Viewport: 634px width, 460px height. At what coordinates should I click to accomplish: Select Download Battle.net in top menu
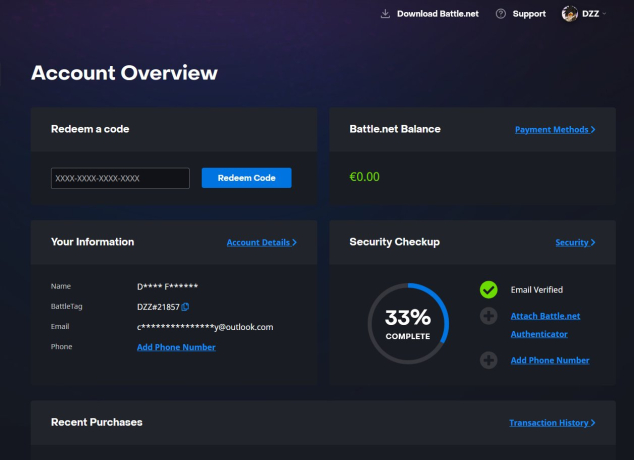click(438, 14)
